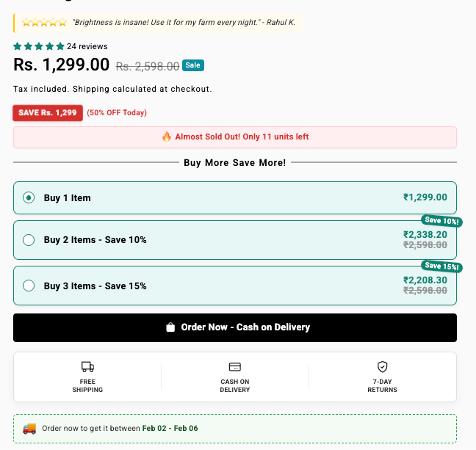The height and width of the screenshot is (450, 476).
Task: Open the 24 reviews link
Action: [x=87, y=46]
